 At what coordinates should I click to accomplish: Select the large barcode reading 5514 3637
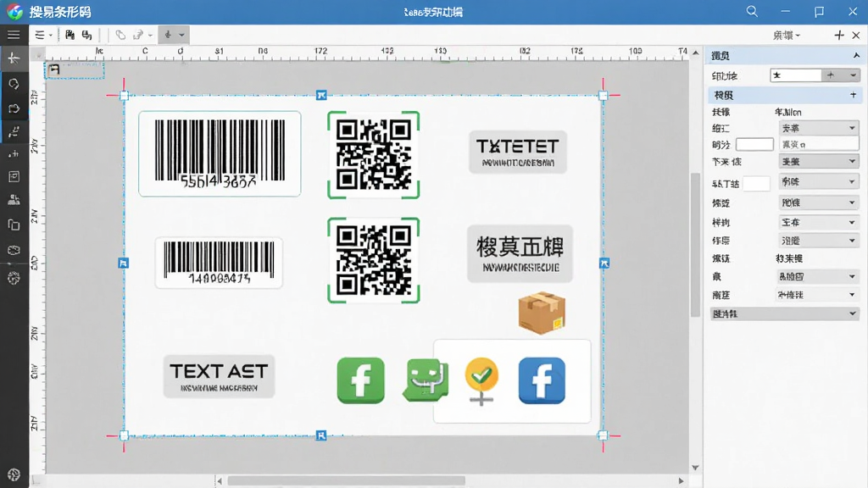pyautogui.click(x=220, y=153)
